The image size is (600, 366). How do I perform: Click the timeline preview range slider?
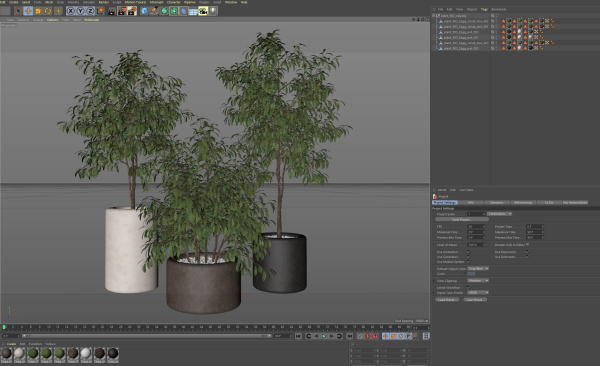(147, 336)
